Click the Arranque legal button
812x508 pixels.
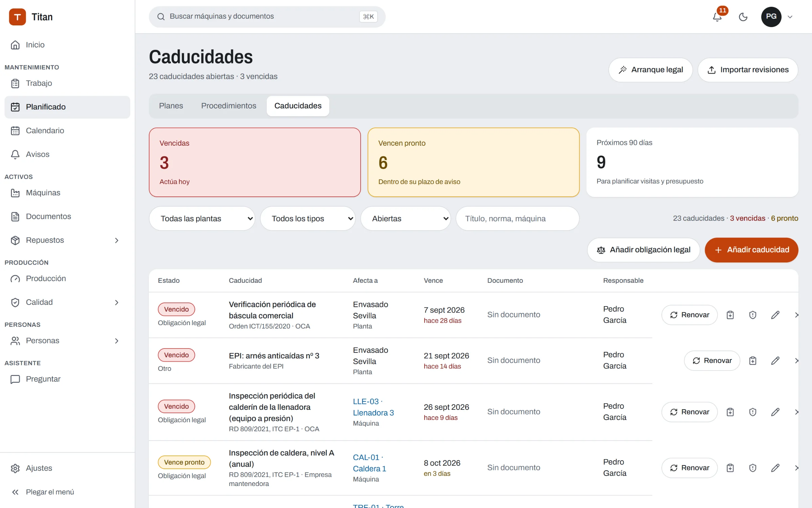[x=650, y=70]
